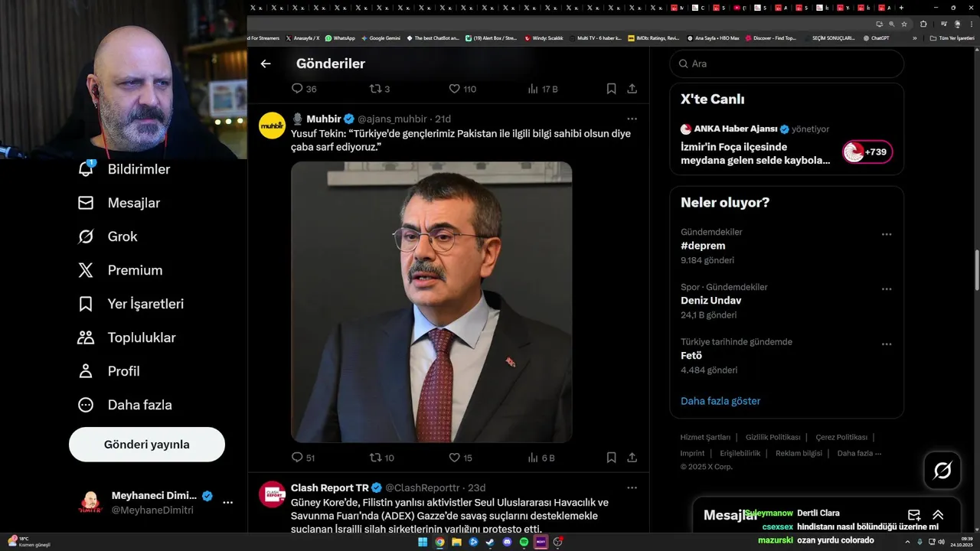Open the more menu on Clash Report TR post
980x551 pixels.
point(632,487)
